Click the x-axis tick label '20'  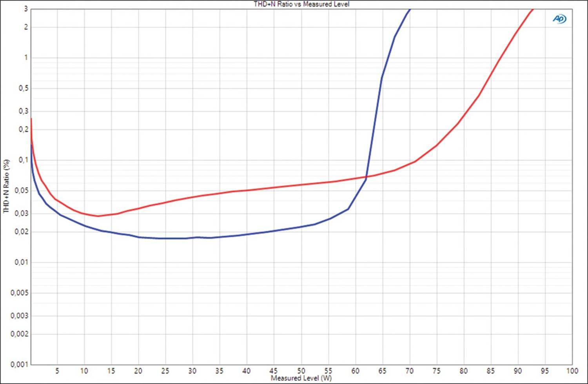[x=138, y=371]
